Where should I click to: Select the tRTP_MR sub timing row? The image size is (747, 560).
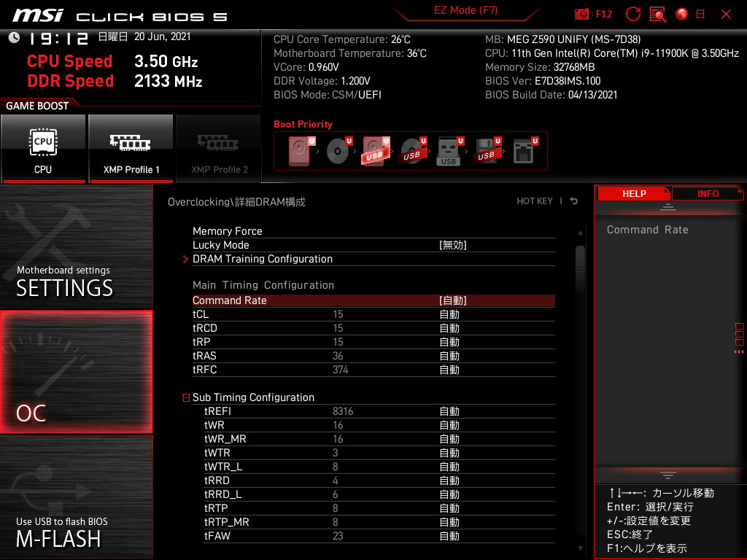[379, 521]
